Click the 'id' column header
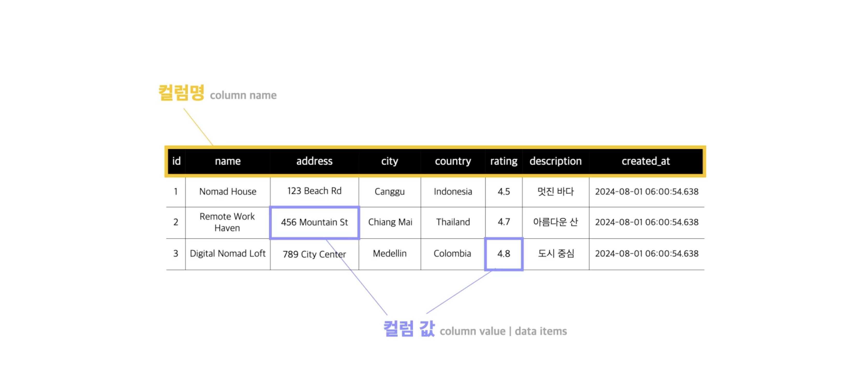Viewport: 868px width, 365px height. click(x=176, y=161)
